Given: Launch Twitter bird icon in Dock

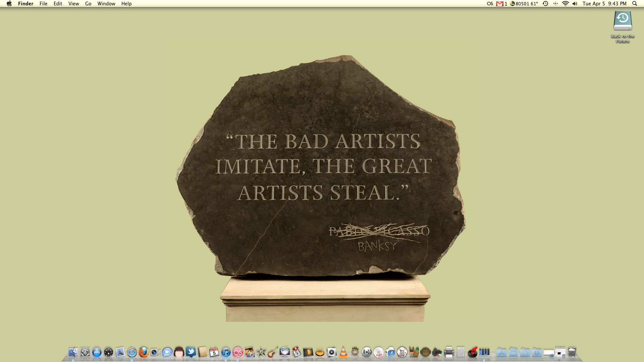Looking at the screenshot, I should click(x=191, y=352).
